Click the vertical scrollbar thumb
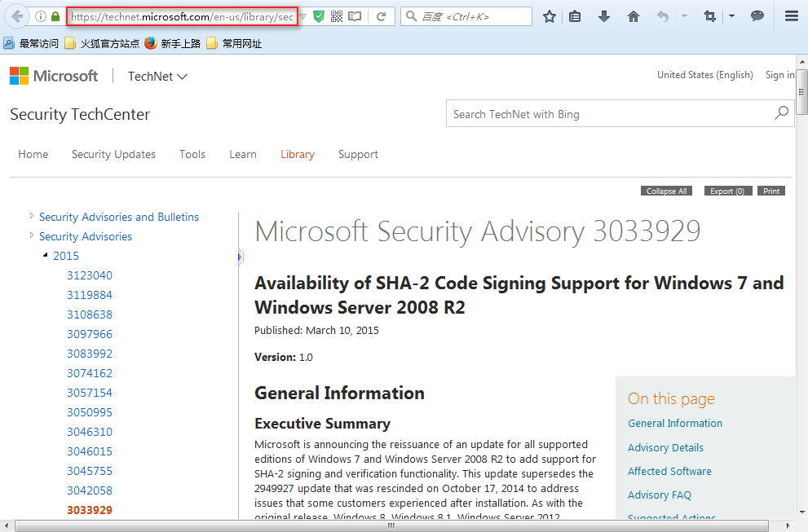The height and width of the screenshot is (532, 808). coord(801,92)
